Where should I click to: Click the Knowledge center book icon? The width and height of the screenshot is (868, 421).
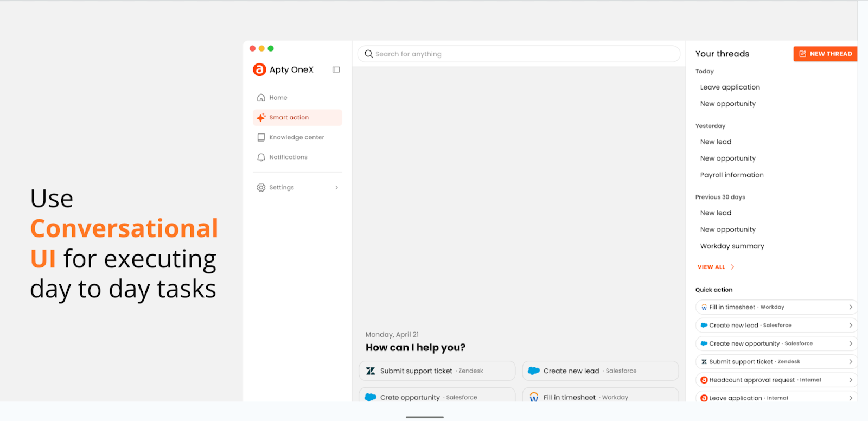point(261,137)
